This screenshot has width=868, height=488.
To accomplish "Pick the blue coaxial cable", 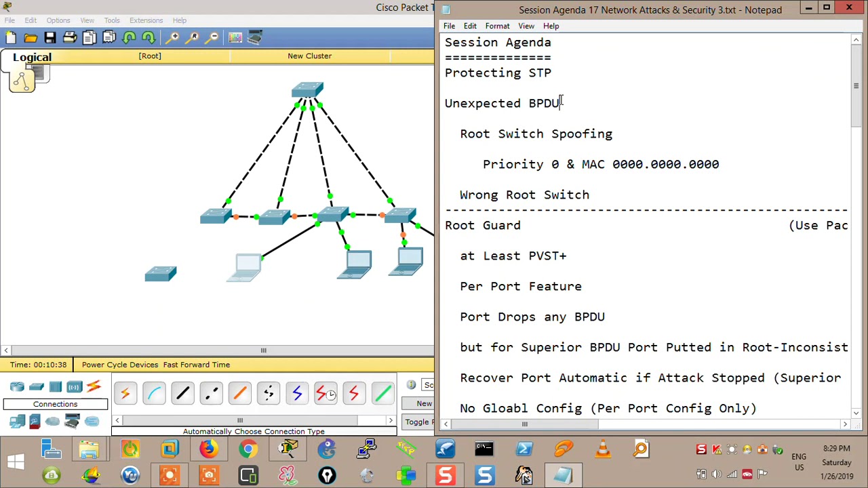I will (x=296, y=394).
